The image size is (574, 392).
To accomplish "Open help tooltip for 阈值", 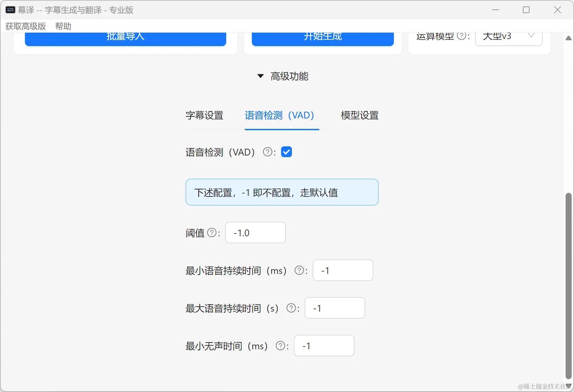I will pos(212,232).
